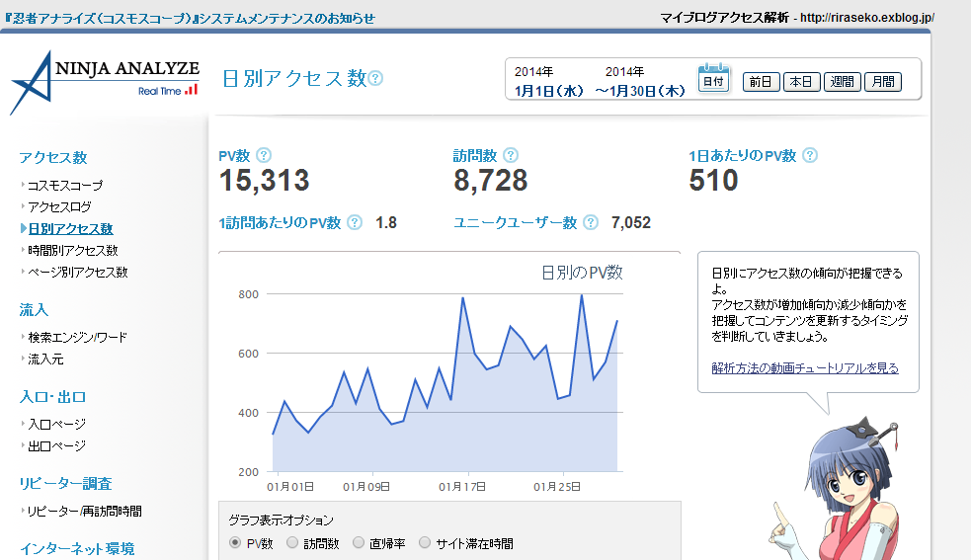Click the 日別のPV数 chart title
The width and height of the screenshot is (971, 560).
(582, 273)
